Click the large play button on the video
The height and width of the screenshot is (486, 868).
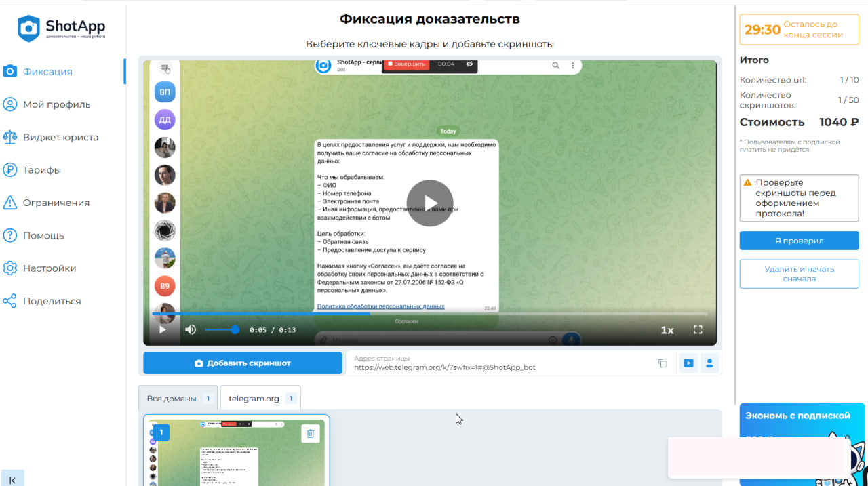coord(430,203)
